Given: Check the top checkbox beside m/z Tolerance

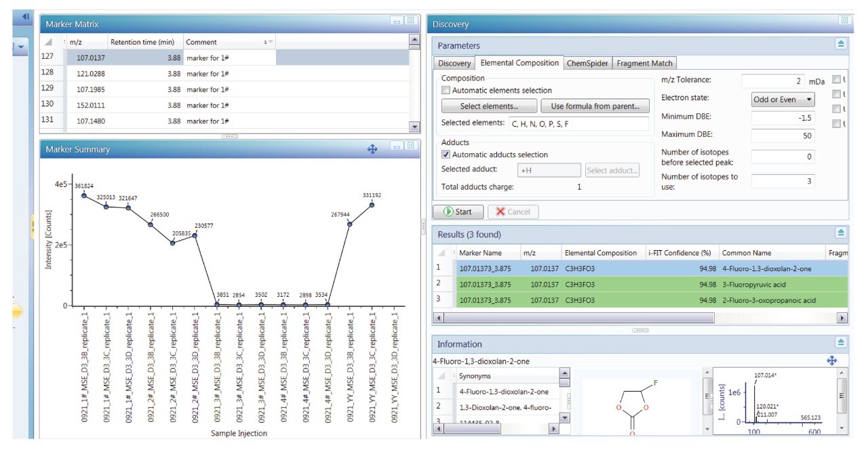Looking at the screenshot, I should click(x=836, y=79).
